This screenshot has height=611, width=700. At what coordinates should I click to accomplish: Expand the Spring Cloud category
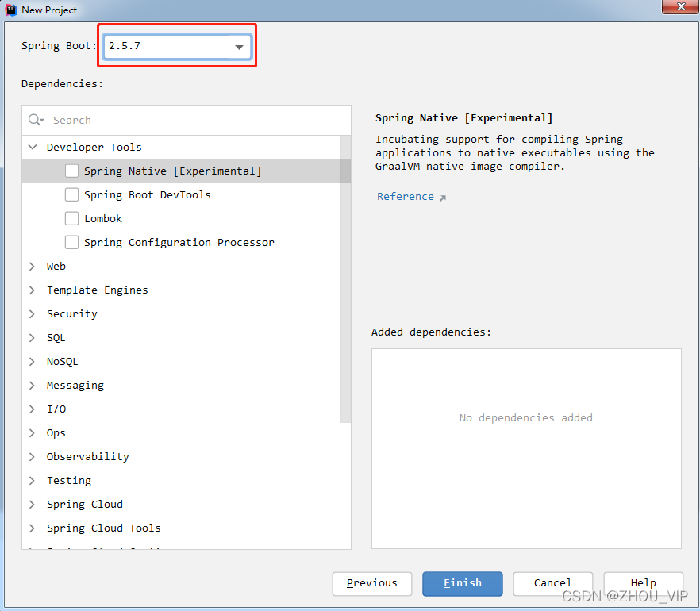click(x=32, y=505)
